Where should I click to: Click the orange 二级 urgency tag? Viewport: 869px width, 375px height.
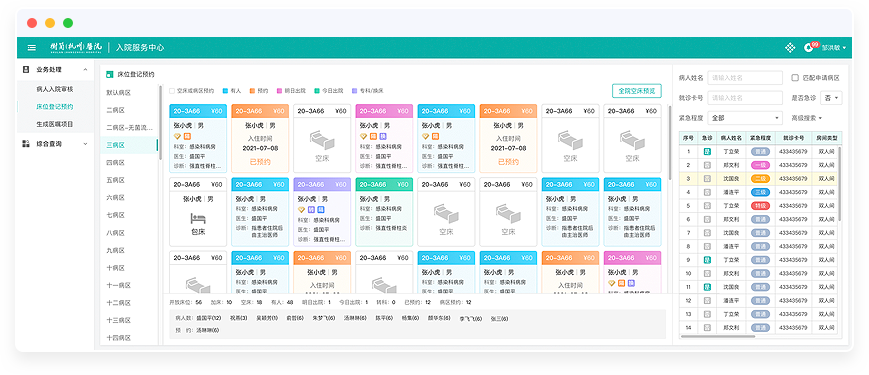pyautogui.click(x=760, y=178)
